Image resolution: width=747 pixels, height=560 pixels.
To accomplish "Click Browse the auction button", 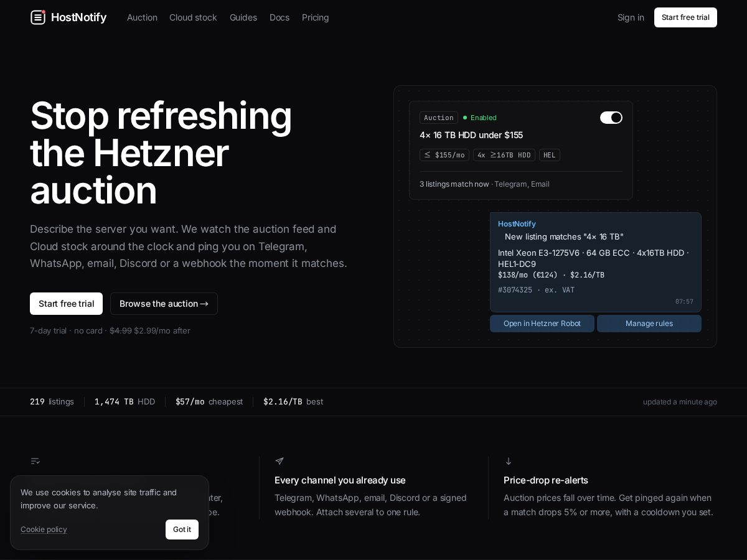I will 164,304.
